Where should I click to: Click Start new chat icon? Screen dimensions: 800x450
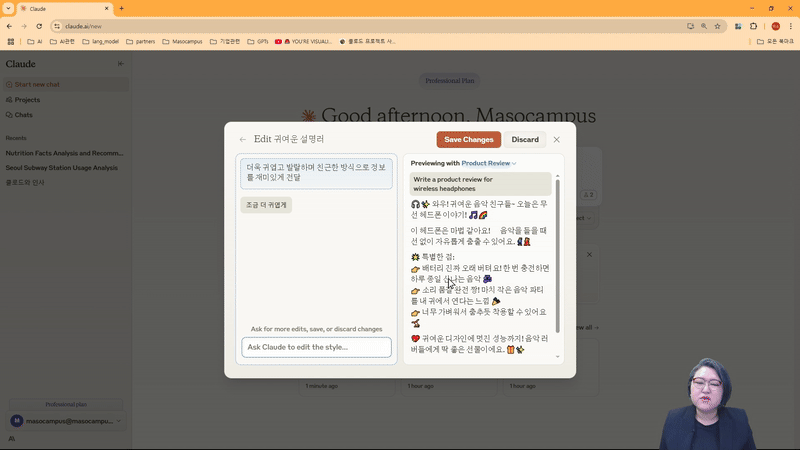pyautogui.click(x=9, y=84)
